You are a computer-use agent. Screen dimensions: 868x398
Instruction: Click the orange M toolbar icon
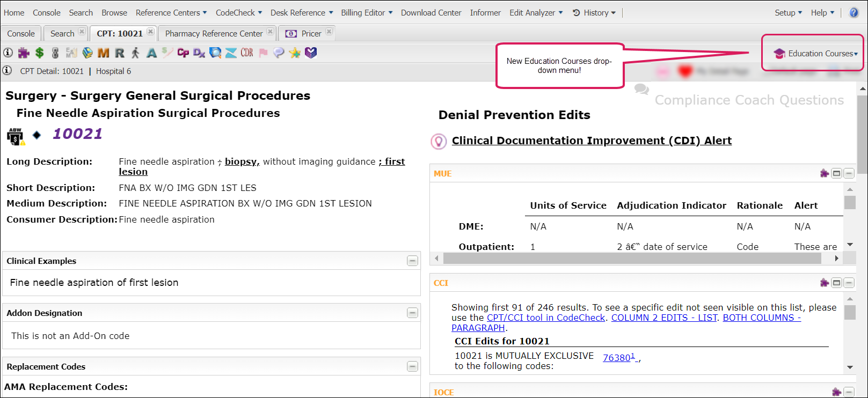click(104, 53)
